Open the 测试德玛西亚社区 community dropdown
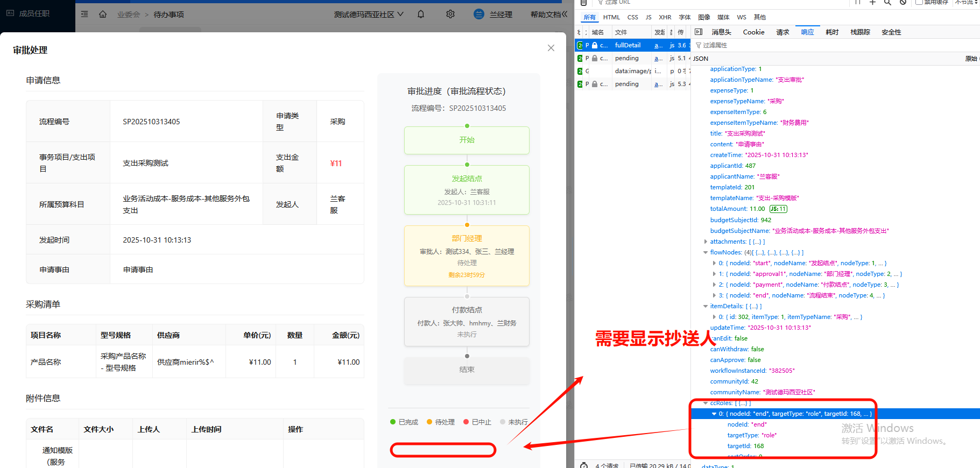The height and width of the screenshot is (468, 980). pos(369,15)
